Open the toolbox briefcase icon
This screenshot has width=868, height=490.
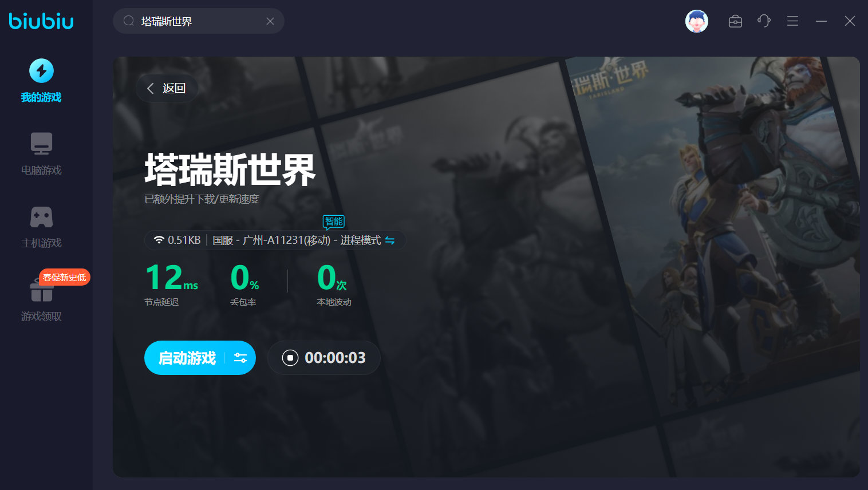(735, 21)
